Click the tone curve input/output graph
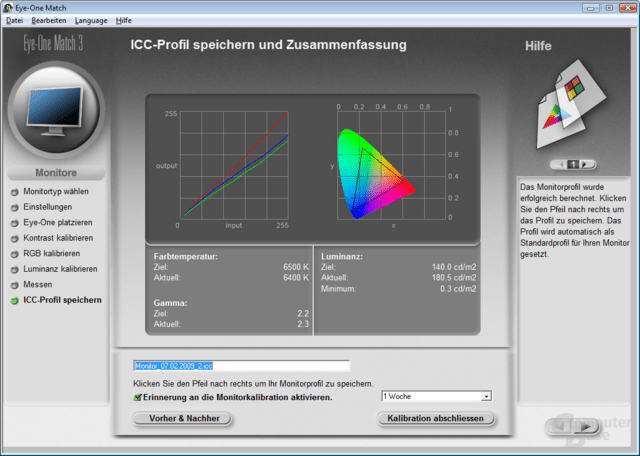This screenshot has height=456, width=640. point(234,165)
